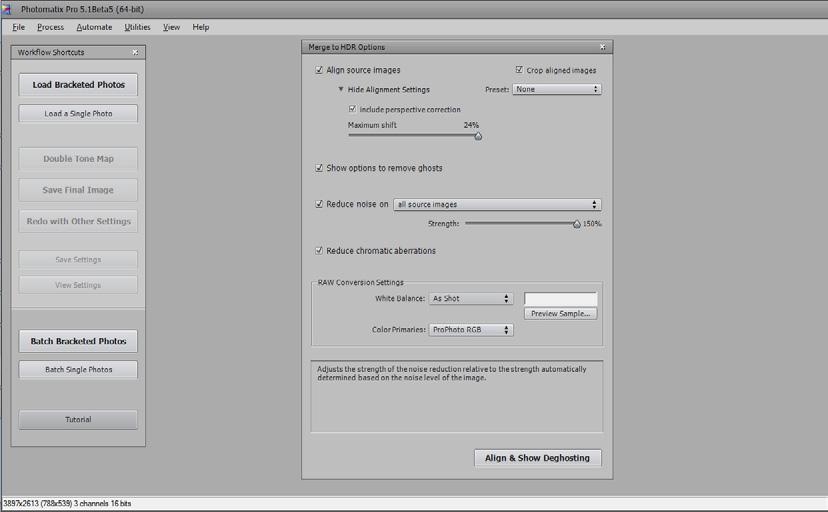
Task: Click the RAW Conversion Settings group label
Action: 360,282
